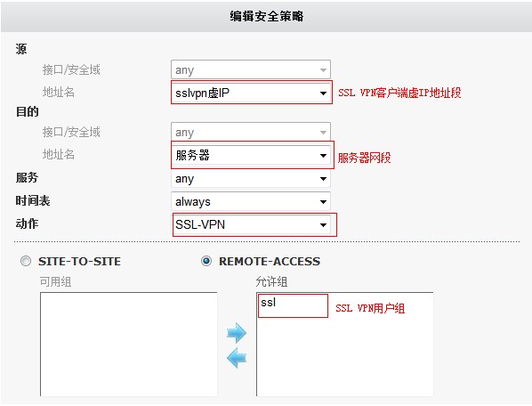
Task: Click the SITE-TO-SITE label text
Action: click(79, 262)
